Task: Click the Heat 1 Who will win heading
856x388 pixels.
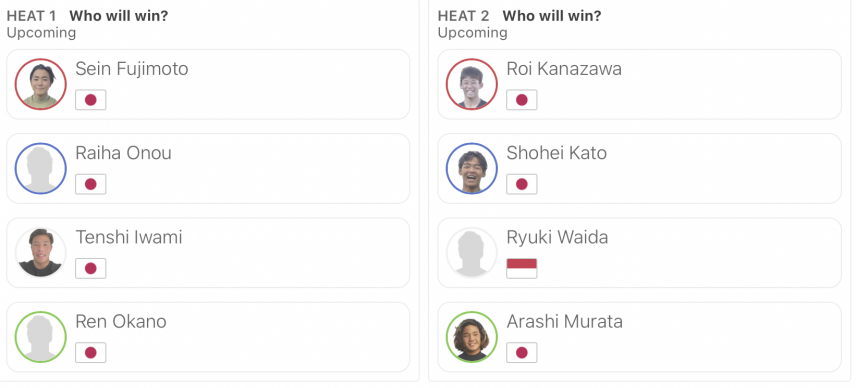Action: [x=87, y=16]
